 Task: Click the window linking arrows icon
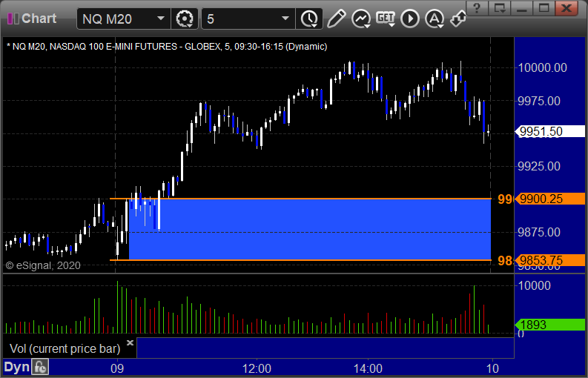coord(458,19)
